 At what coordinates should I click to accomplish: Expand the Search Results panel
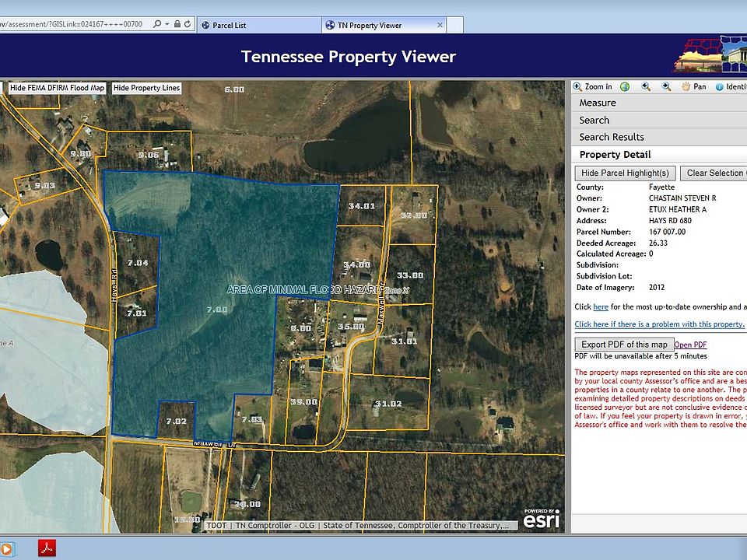(612, 137)
